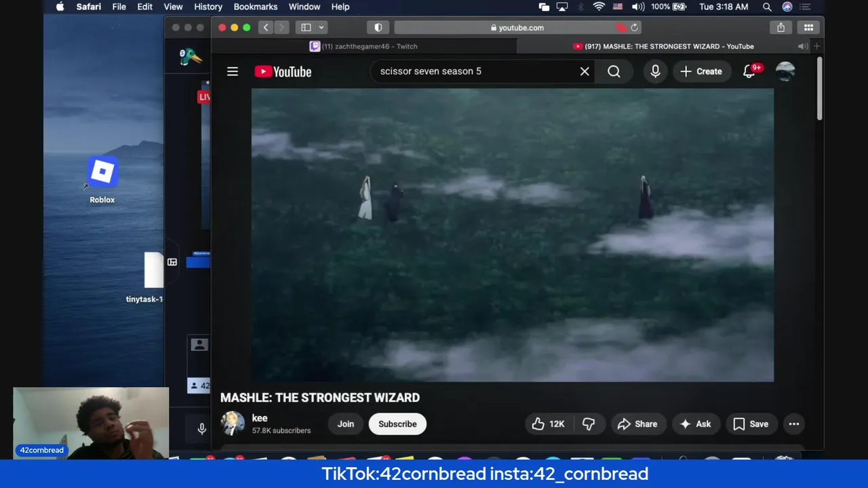
Task: Click the Tue 3:18 AM clock
Action: [x=724, y=7]
